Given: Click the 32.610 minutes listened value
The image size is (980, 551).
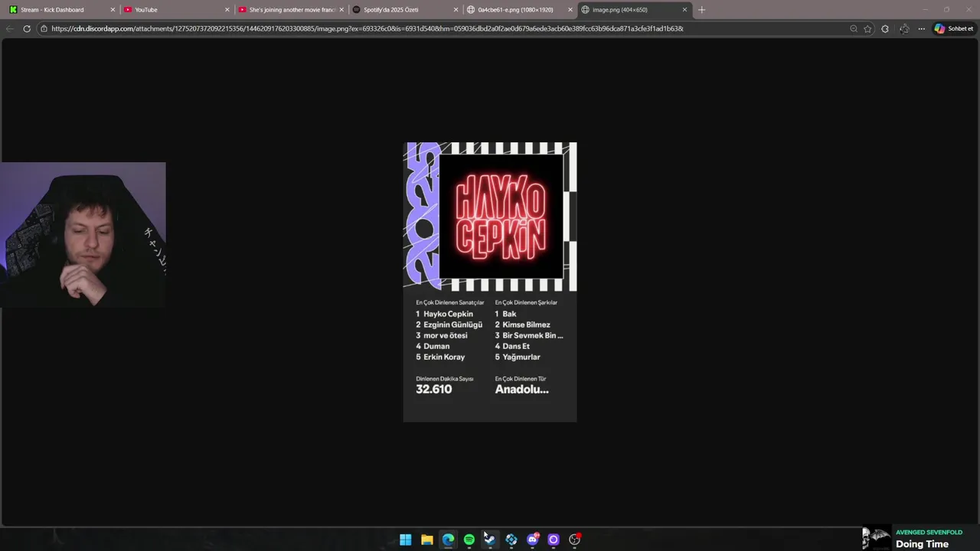Looking at the screenshot, I should tap(433, 389).
